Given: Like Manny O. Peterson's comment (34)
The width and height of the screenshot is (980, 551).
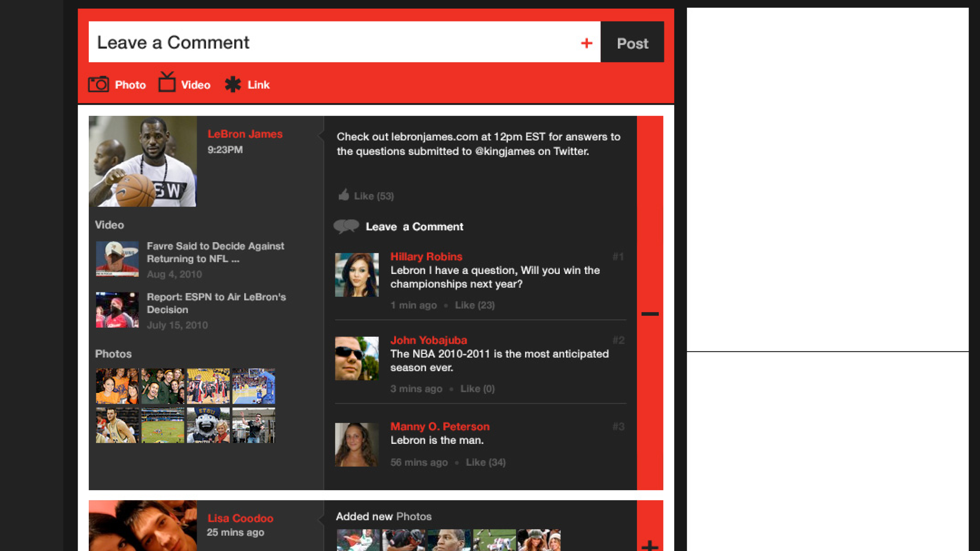Looking at the screenshot, I should 485,462.
